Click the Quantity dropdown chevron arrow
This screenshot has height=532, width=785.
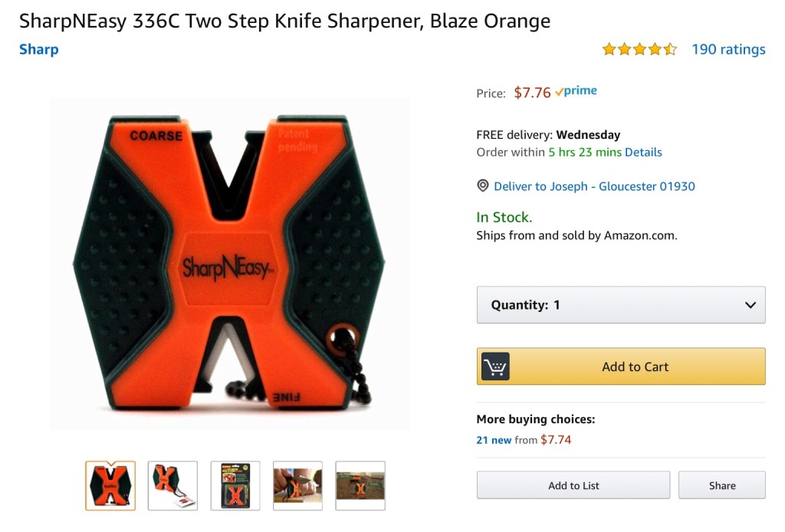coord(751,305)
